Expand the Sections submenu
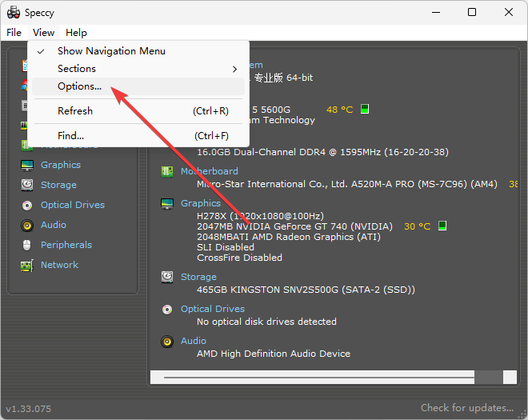Screen dimensions: 528x420 138,69
